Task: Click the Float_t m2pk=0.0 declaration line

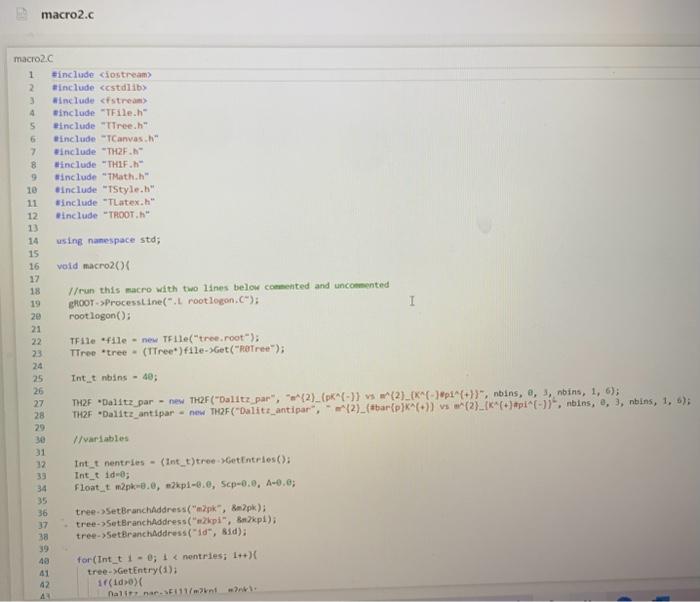Action: coord(185,485)
